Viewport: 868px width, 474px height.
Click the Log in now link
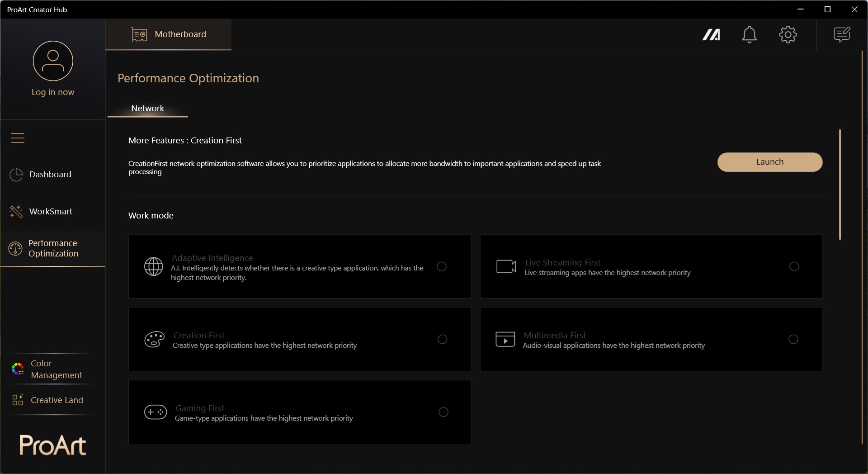53,92
